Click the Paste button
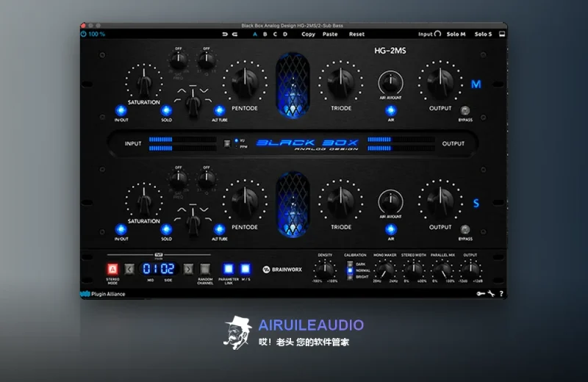The width and height of the screenshot is (588, 382). coord(330,34)
